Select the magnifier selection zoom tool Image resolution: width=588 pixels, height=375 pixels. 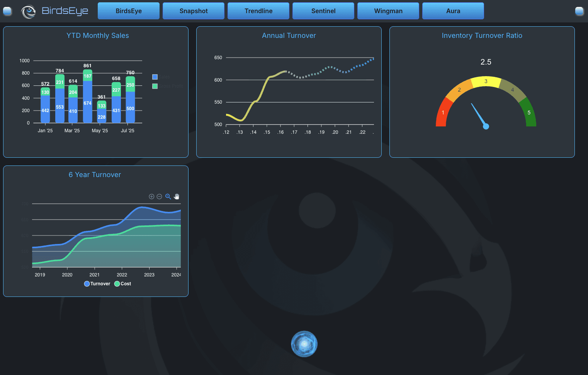click(x=168, y=196)
